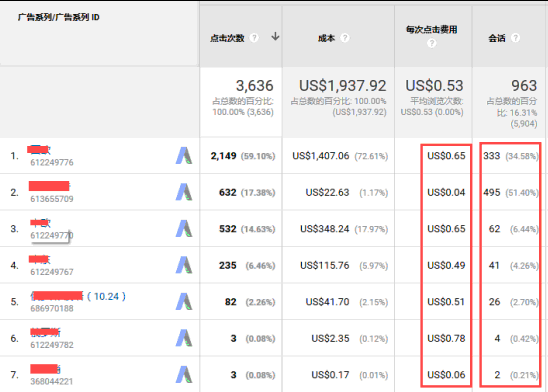Click Google Ads icon for campaign 612249767
The image size is (548, 392).
click(184, 265)
